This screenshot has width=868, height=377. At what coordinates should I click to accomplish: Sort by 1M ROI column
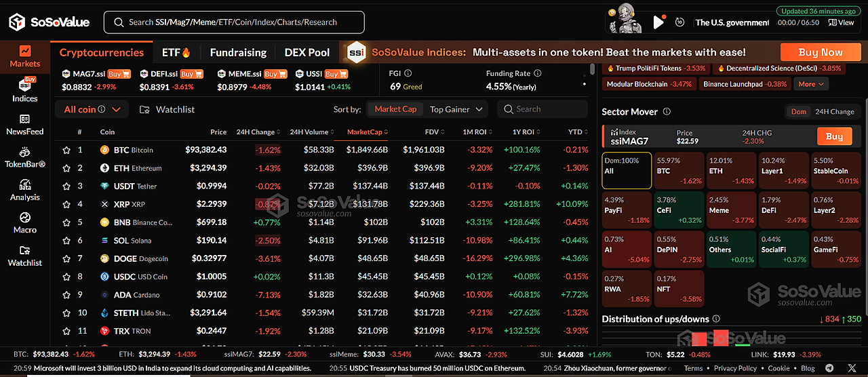(477, 132)
